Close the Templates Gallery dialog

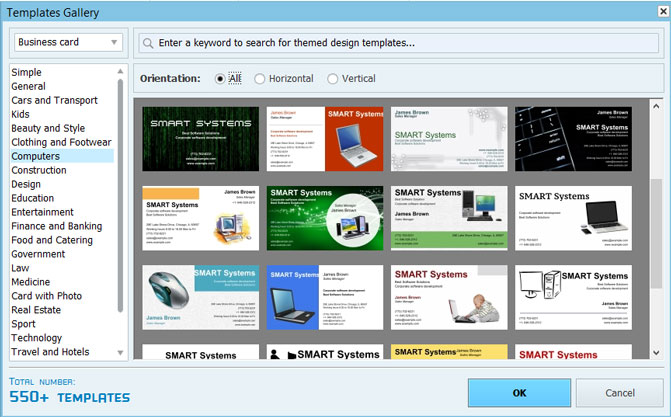coord(664,11)
